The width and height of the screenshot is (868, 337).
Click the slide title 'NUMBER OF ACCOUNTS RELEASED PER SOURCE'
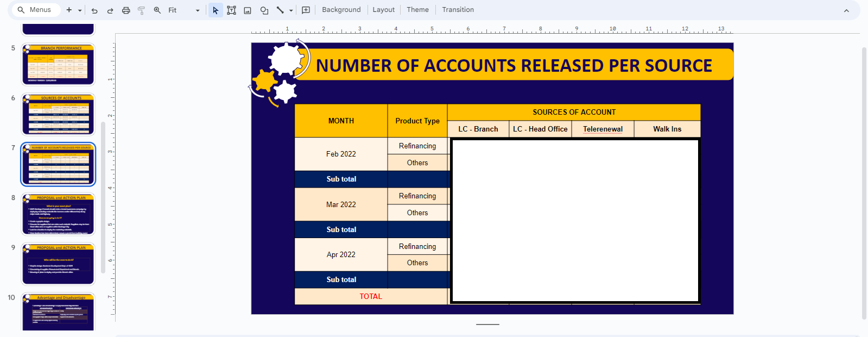pos(514,66)
